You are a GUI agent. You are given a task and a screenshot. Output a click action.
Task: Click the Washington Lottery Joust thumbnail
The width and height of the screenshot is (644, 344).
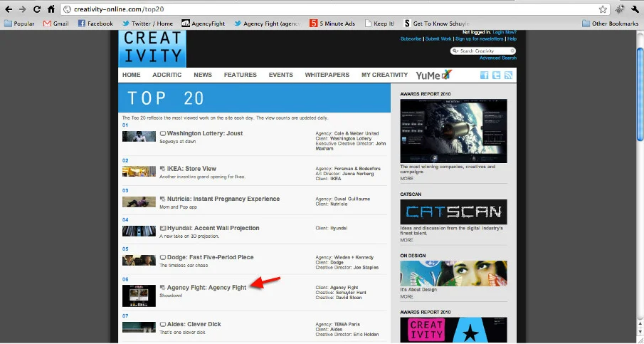click(x=139, y=136)
